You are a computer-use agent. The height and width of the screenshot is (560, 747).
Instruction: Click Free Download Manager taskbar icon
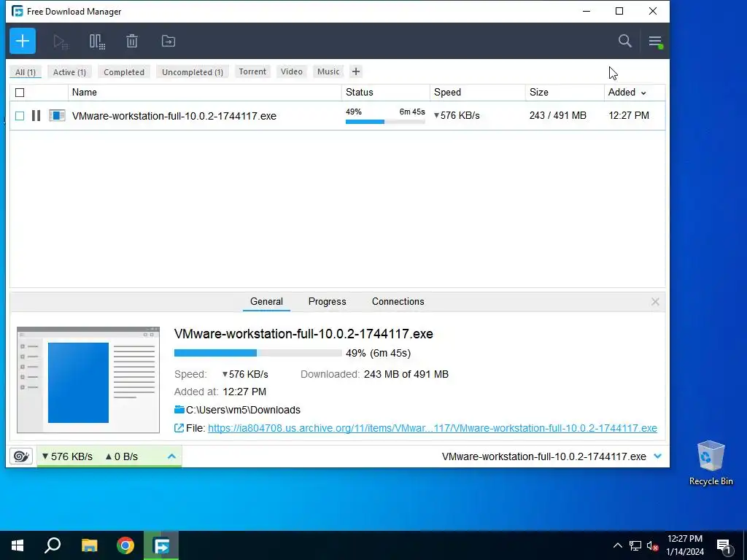point(161,545)
